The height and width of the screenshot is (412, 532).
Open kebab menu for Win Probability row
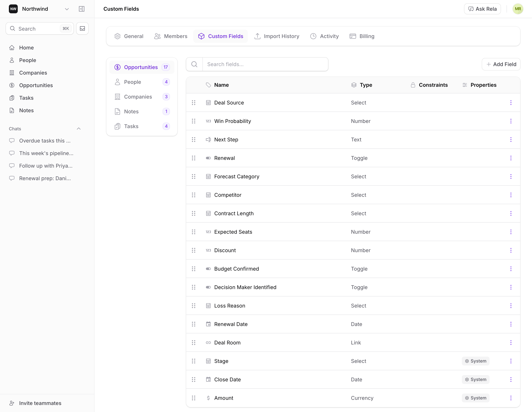click(511, 121)
